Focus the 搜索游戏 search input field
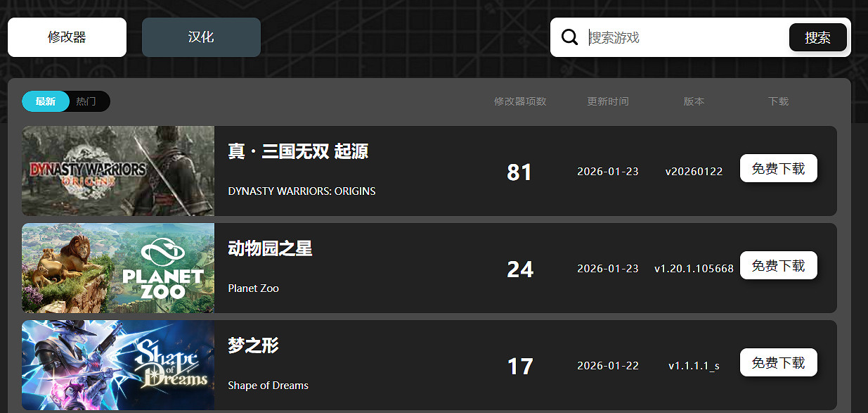 (x=685, y=37)
